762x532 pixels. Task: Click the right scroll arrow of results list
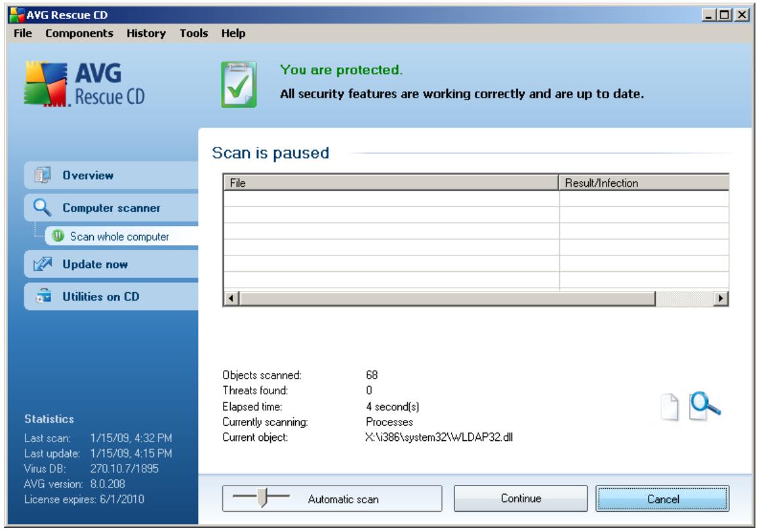(x=721, y=299)
